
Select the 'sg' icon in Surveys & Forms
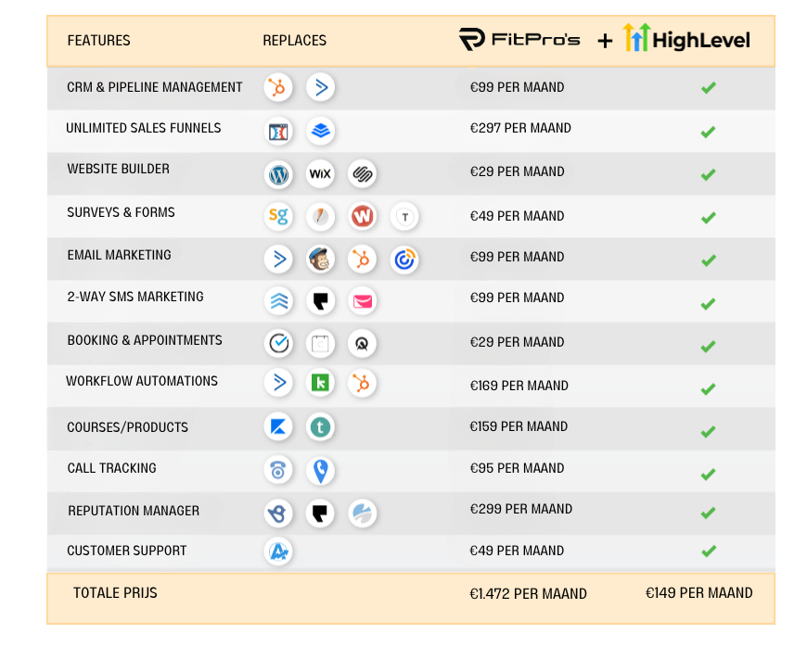(278, 216)
